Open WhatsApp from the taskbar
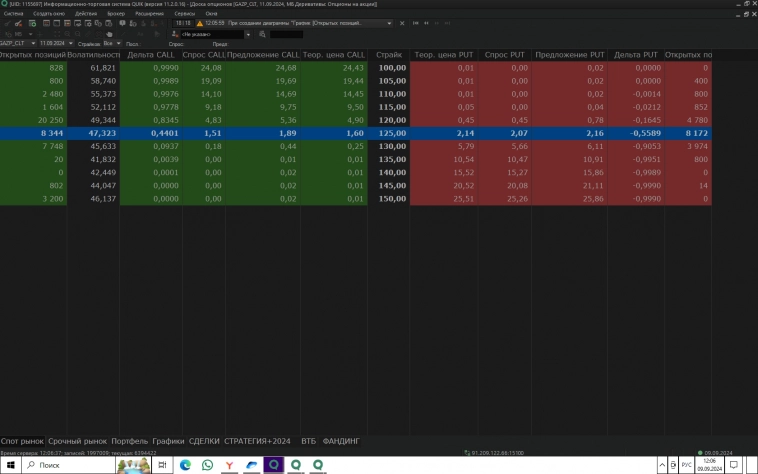 tap(208, 465)
